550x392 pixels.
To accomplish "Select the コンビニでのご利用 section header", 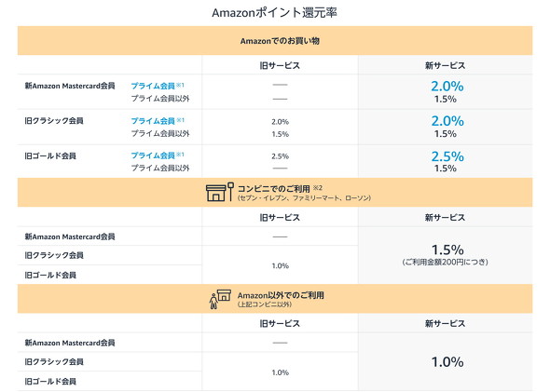I will [x=275, y=193].
